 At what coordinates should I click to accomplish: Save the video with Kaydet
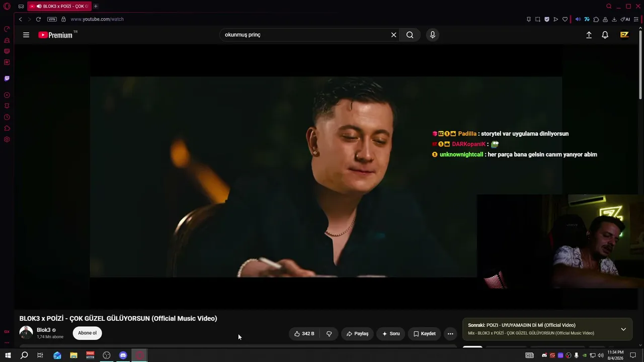click(424, 333)
